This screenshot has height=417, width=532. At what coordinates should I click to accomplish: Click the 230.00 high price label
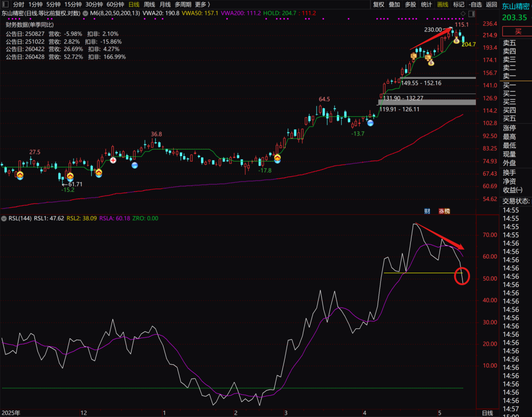click(x=433, y=30)
